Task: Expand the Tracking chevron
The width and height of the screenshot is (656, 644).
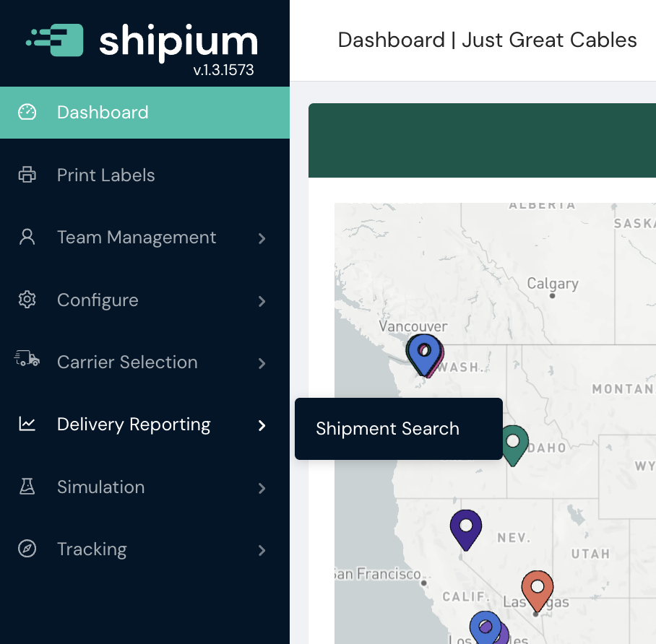Action: coord(262,550)
